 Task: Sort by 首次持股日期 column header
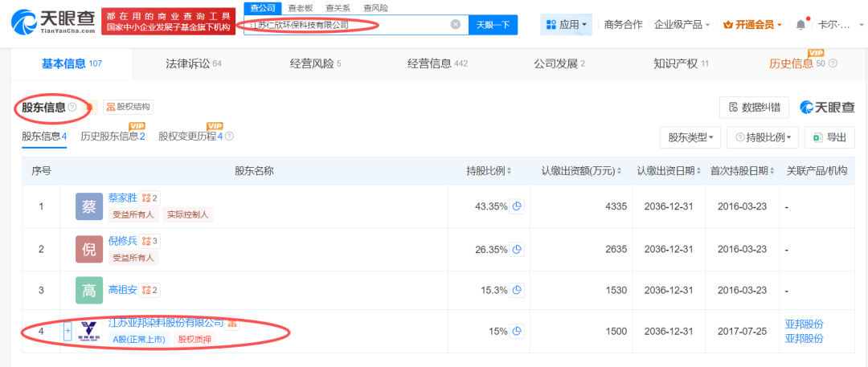click(773, 171)
